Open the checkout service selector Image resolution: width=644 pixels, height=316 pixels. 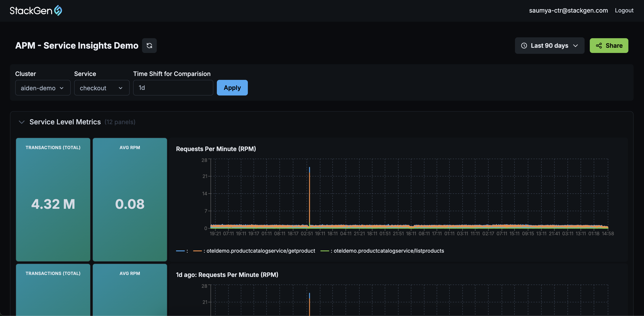click(101, 88)
